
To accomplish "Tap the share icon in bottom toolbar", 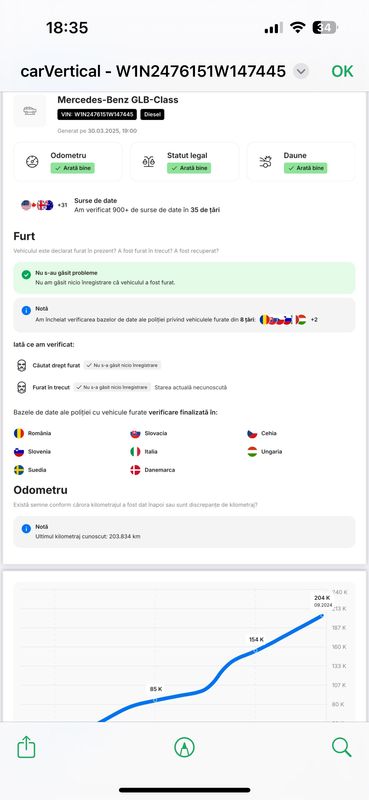I will [x=27, y=748].
